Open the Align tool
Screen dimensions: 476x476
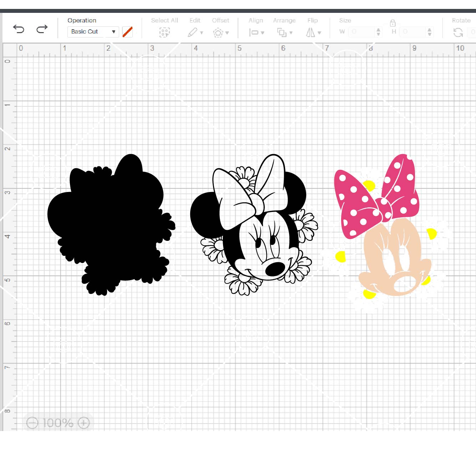click(x=254, y=32)
